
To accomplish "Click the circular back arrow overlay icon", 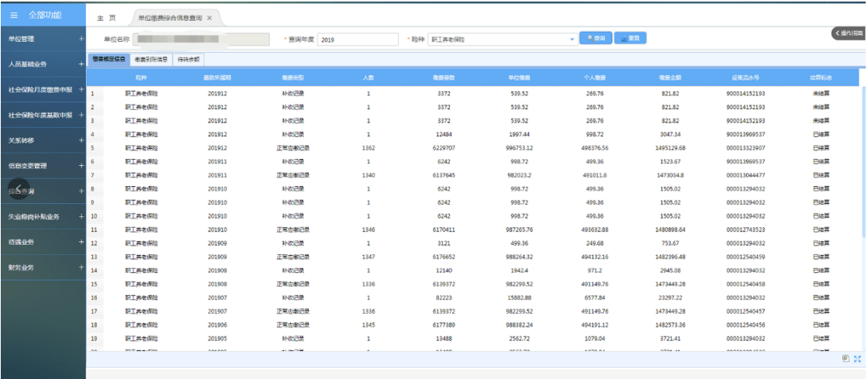I will click(19, 190).
